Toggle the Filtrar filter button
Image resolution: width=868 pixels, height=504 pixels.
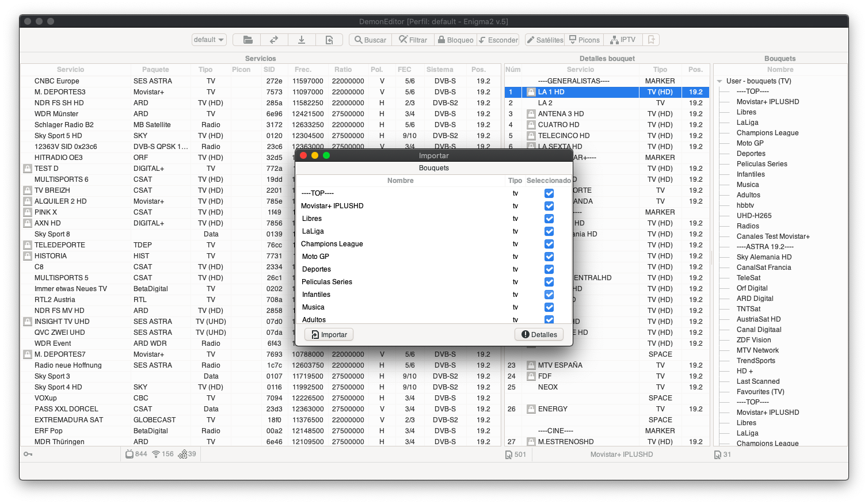click(x=413, y=40)
